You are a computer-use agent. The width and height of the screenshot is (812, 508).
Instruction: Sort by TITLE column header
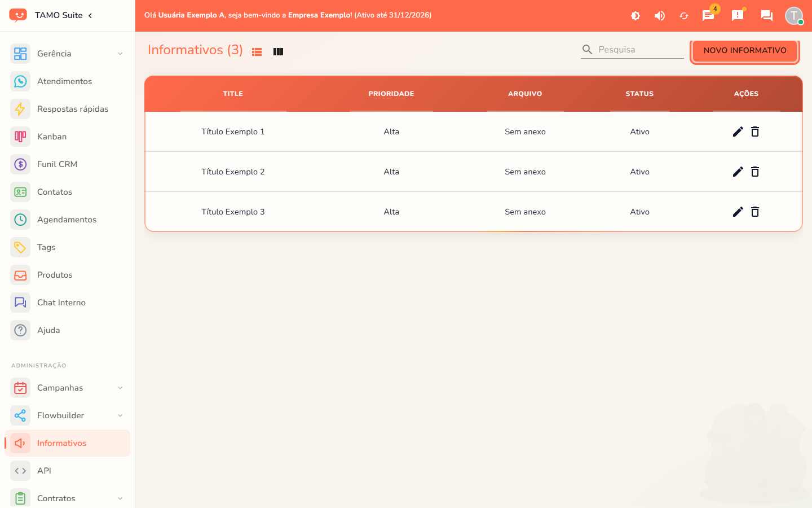(x=233, y=94)
